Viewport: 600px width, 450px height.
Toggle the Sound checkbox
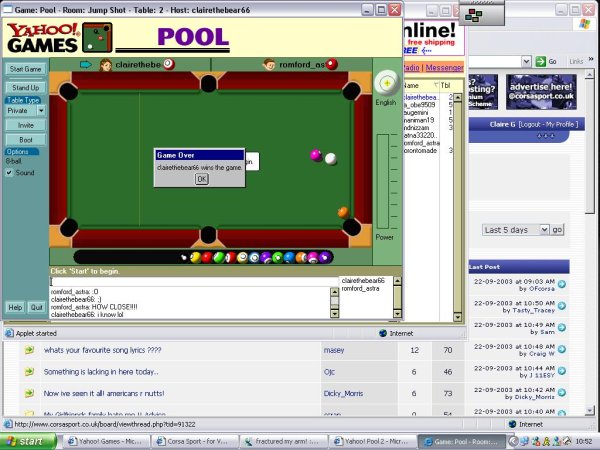point(9,173)
